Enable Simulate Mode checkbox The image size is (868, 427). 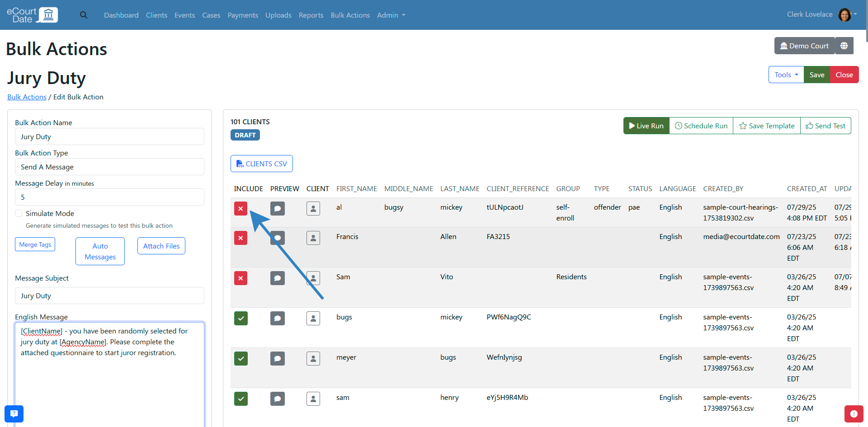click(x=19, y=213)
